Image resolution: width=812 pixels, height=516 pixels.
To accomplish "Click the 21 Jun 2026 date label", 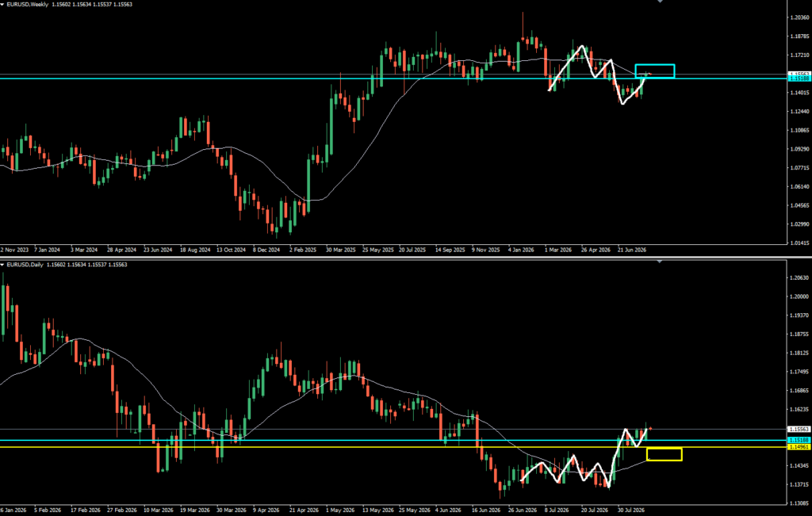I will click(x=632, y=250).
